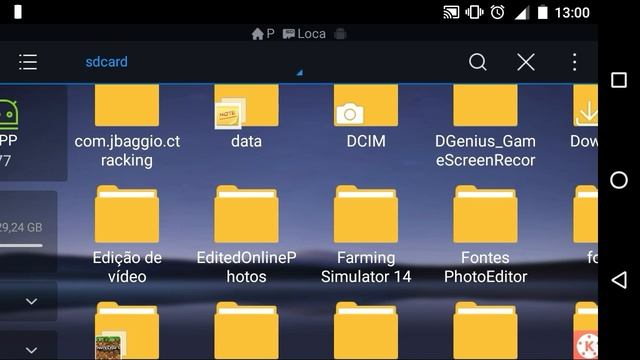Tap the cast icon in status bar
The height and width of the screenshot is (360, 640).
pos(451,12)
